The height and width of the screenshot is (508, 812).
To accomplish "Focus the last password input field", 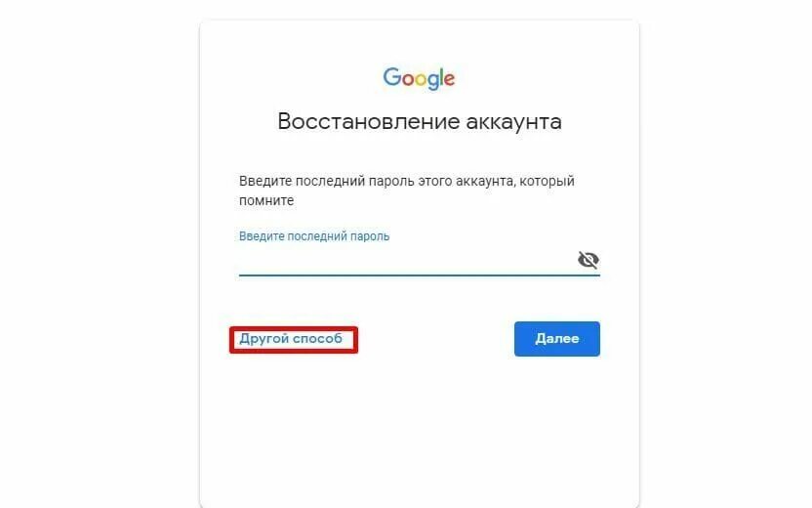I will point(407,260).
